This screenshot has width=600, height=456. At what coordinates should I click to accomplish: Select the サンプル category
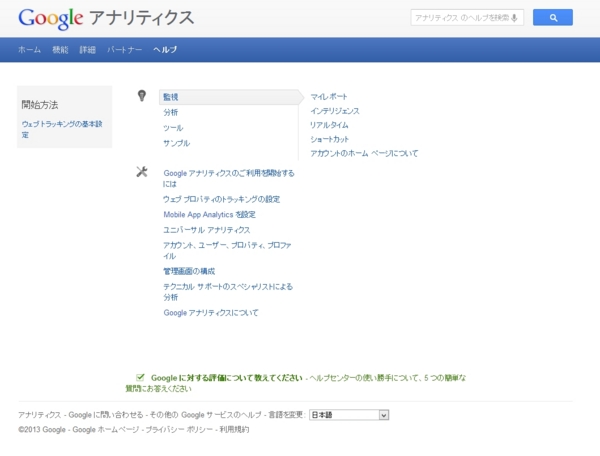(x=176, y=143)
